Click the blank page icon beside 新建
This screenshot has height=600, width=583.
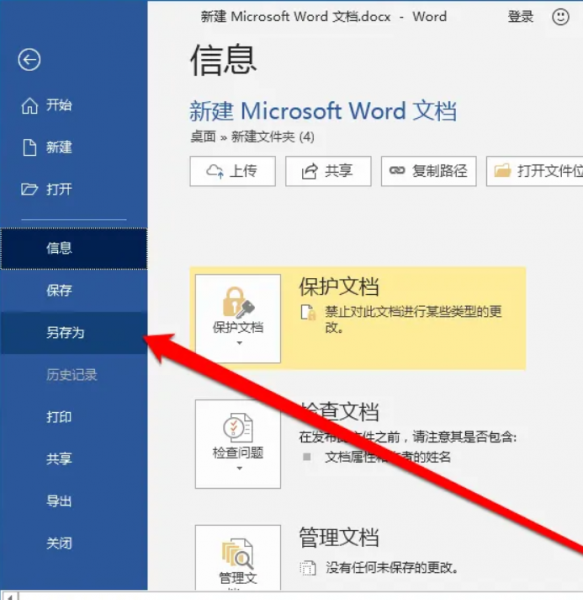[x=29, y=147]
